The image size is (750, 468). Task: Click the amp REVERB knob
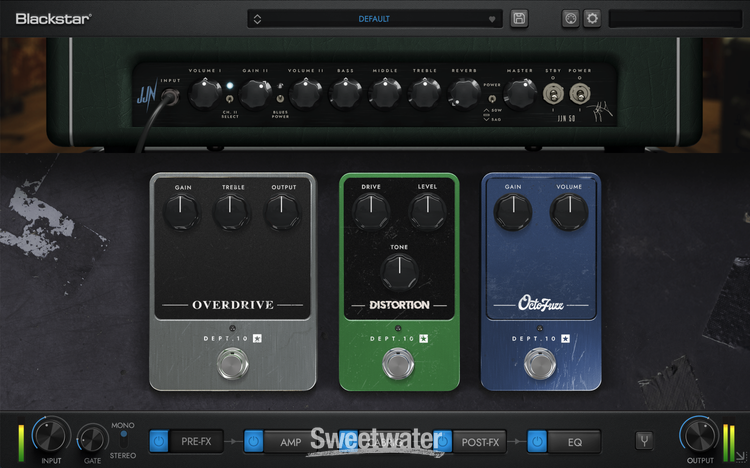tap(464, 94)
